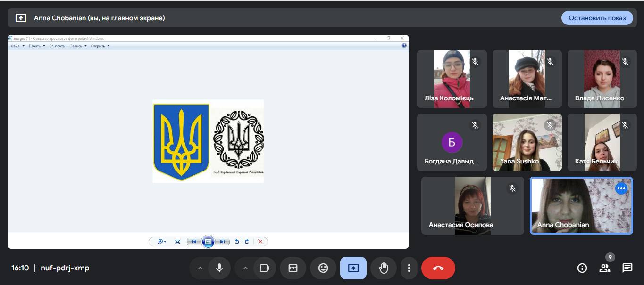Click the raise hand icon

coord(384,268)
